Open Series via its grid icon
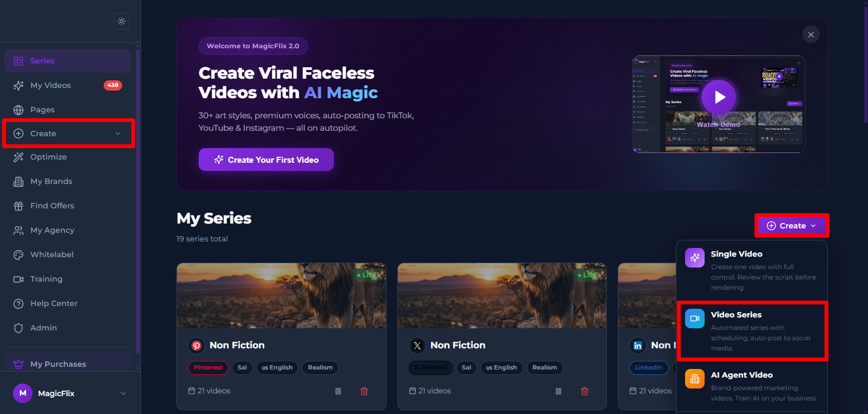This screenshot has width=868, height=414. (18, 61)
